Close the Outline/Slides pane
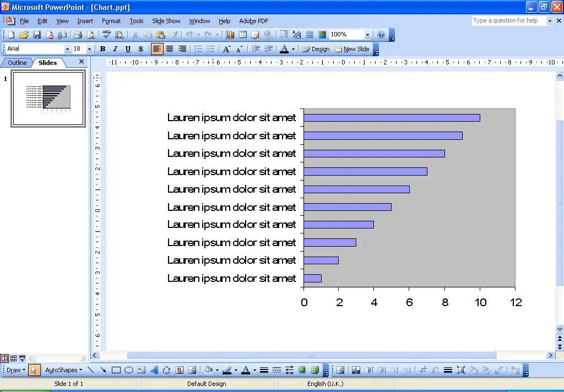The height and width of the screenshot is (392, 564). [x=82, y=62]
